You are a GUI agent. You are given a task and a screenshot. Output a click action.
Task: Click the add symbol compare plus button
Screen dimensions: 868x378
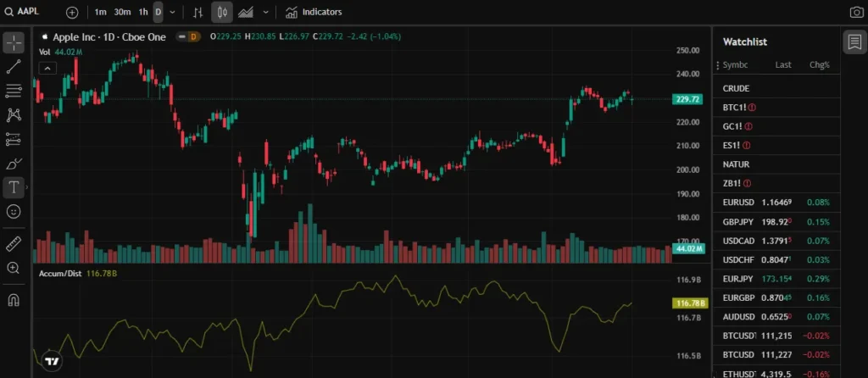coord(72,13)
